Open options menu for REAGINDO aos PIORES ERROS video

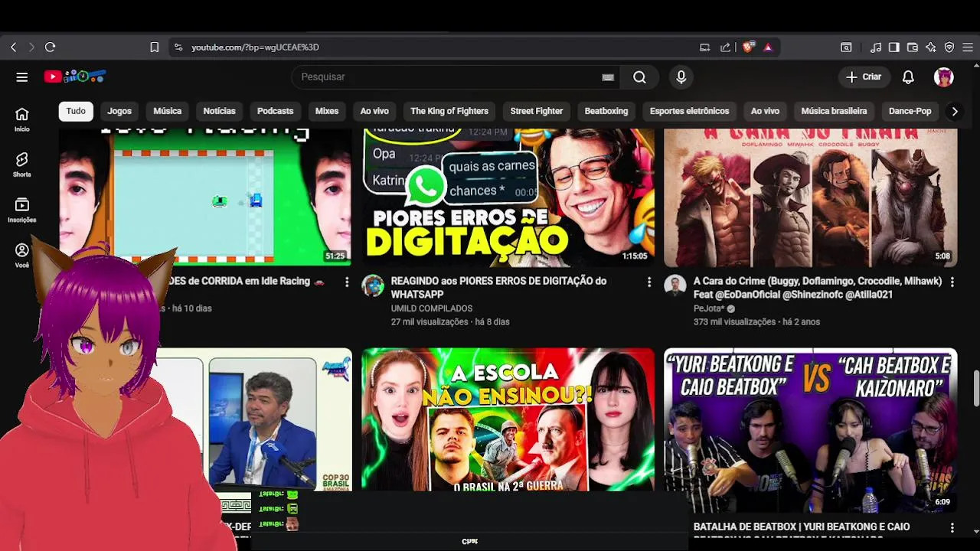(x=649, y=282)
